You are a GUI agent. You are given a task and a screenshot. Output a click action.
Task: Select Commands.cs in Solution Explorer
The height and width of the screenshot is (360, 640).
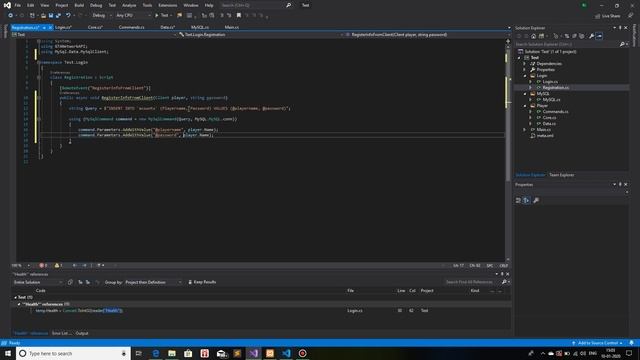coord(555,111)
